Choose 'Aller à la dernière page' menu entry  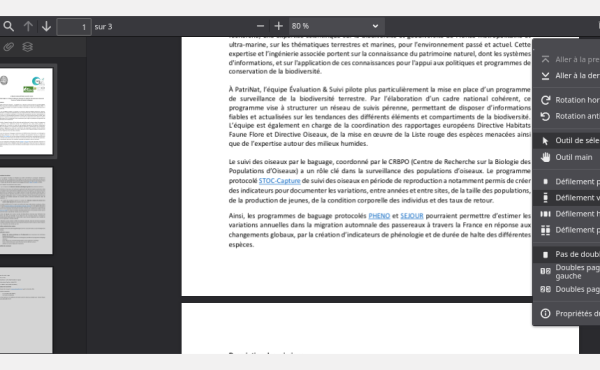pyautogui.click(x=567, y=76)
